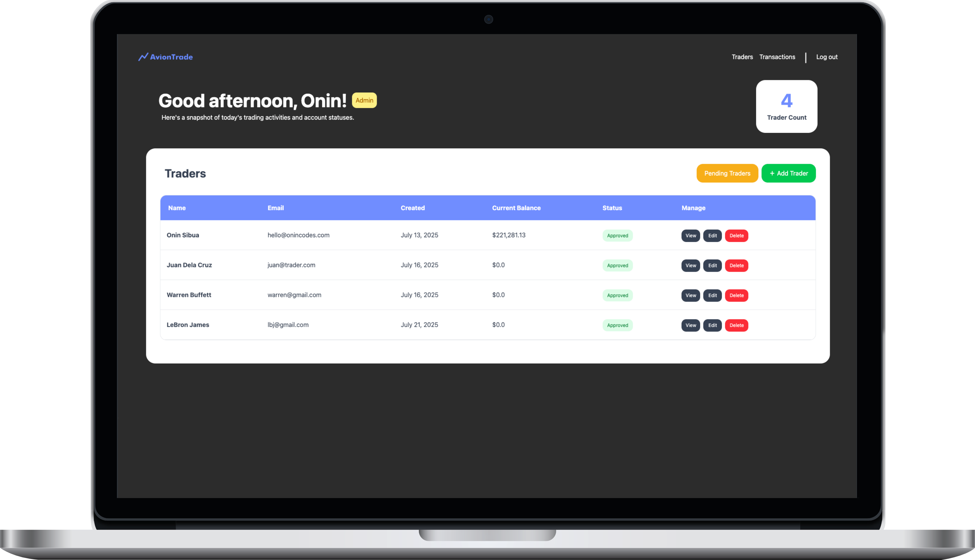Open the Traders nav link
Viewport: 975px width, 560px height.
pyautogui.click(x=742, y=57)
